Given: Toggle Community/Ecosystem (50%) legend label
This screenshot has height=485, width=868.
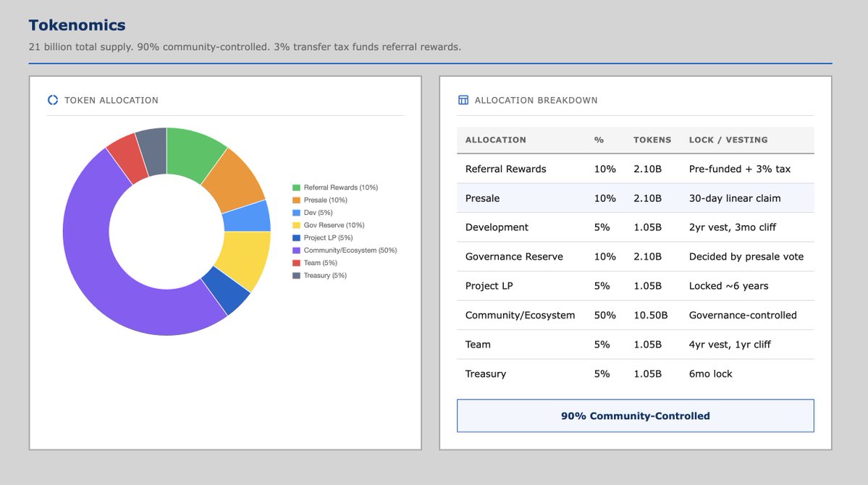Looking at the screenshot, I should 350,250.
